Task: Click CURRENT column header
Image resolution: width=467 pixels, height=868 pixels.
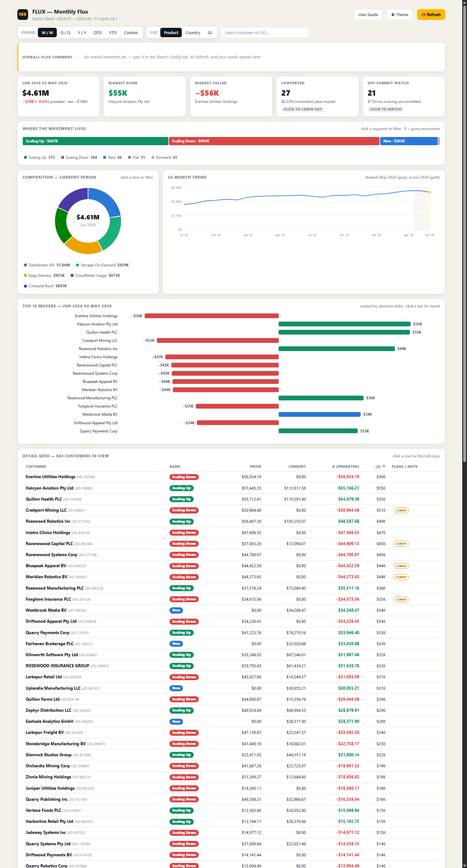Action: 297,467
